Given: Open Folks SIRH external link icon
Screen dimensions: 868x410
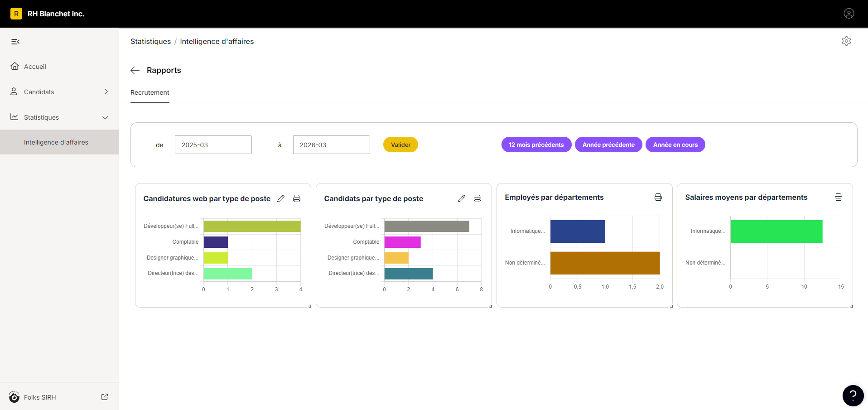Looking at the screenshot, I should (105, 397).
